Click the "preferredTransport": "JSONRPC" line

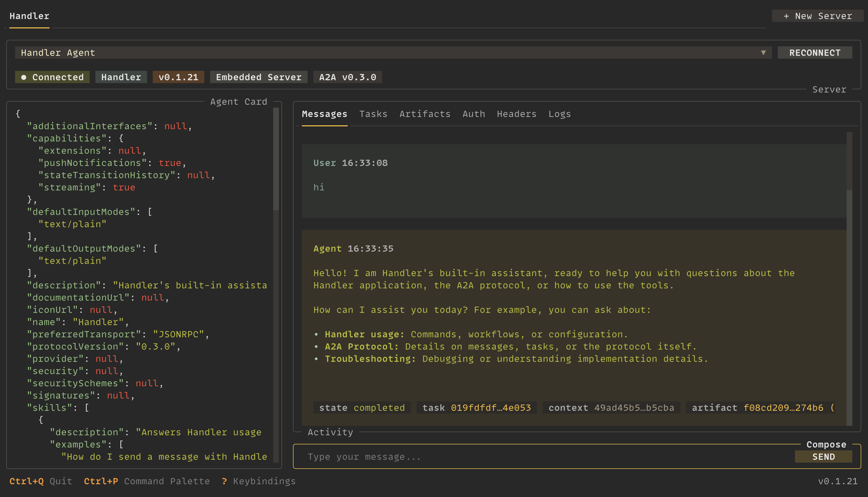pyautogui.click(x=118, y=334)
